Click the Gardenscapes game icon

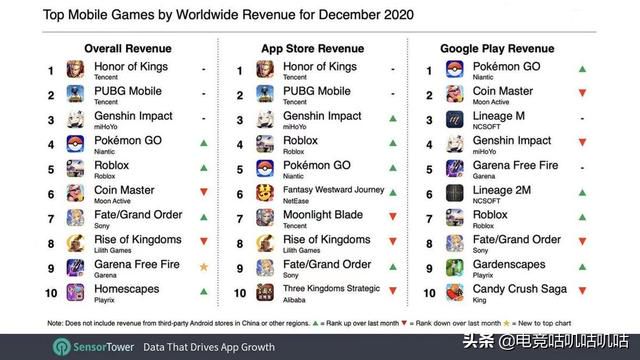[455, 267]
